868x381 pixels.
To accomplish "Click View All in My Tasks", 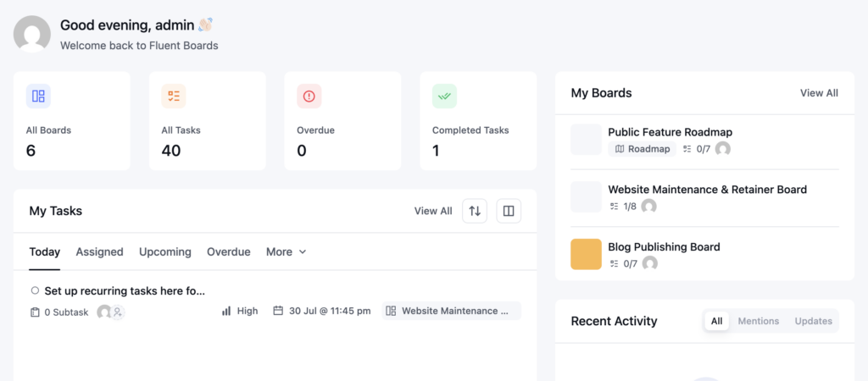I will click(433, 211).
